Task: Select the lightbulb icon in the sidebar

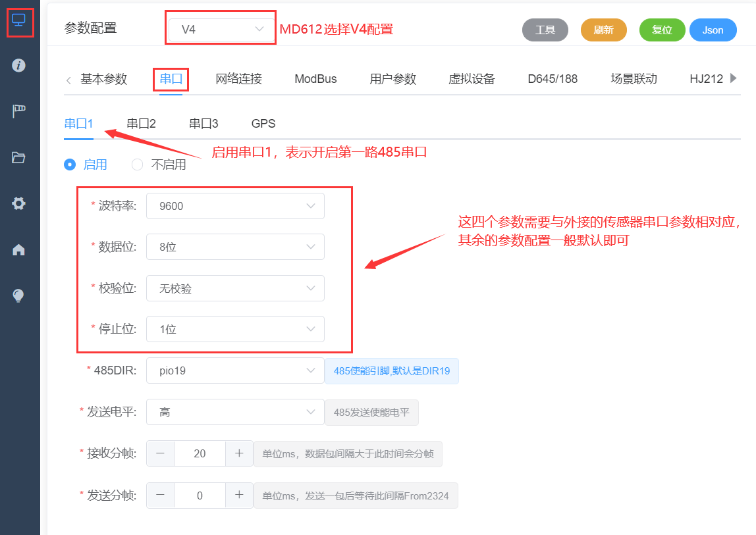Action: click(20, 295)
